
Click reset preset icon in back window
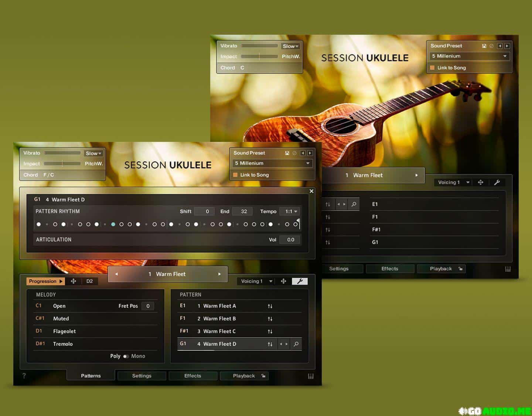pyautogui.click(x=491, y=46)
